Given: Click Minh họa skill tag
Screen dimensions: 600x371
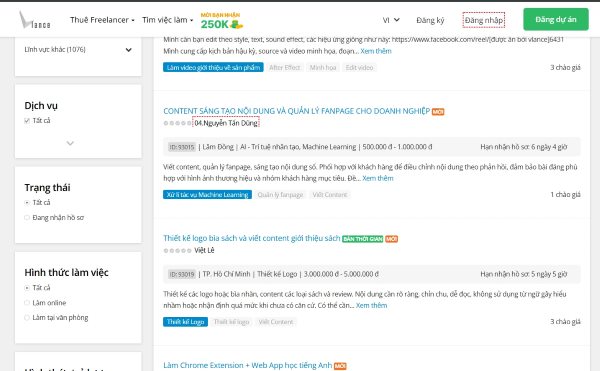Looking at the screenshot, I should pos(323,68).
